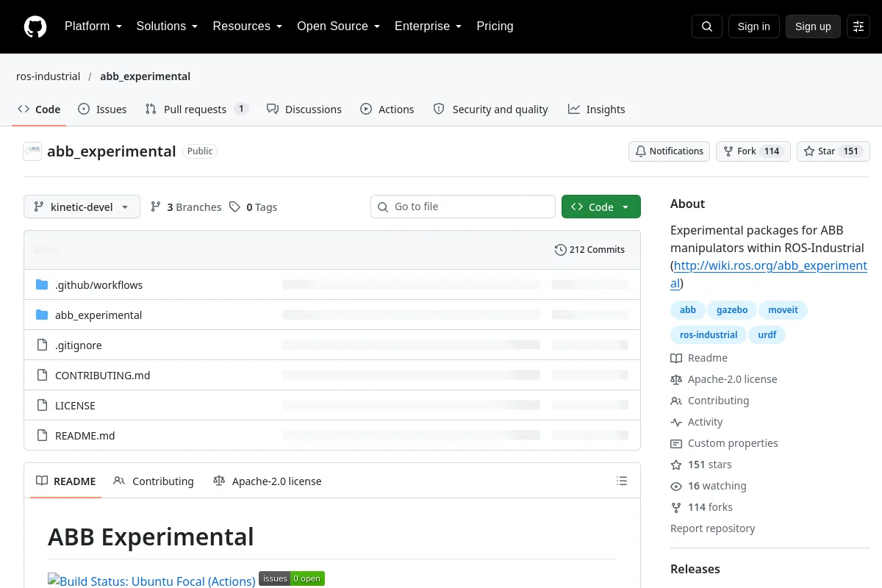Open Readme link in About sidebar
Image resolution: width=882 pixels, height=588 pixels.
click(699, 358)
